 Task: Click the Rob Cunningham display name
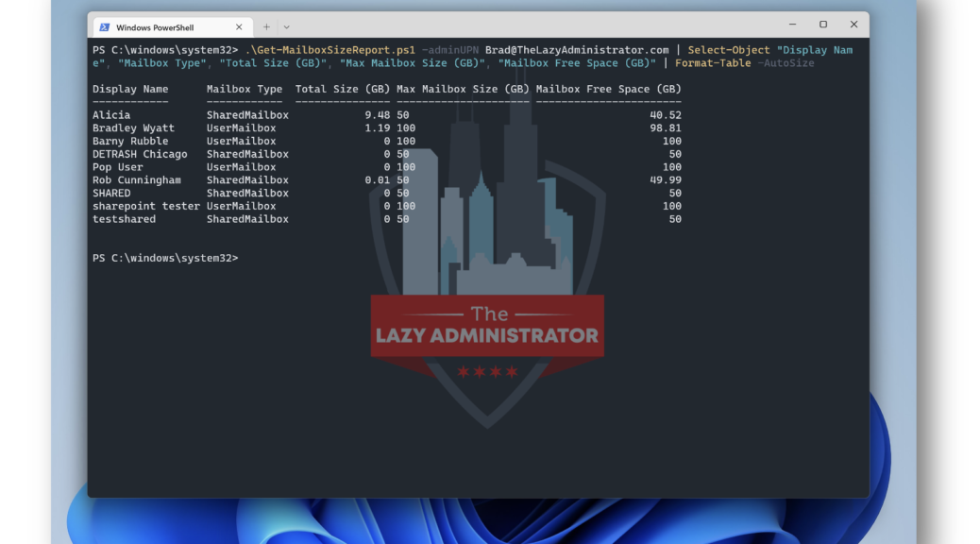[x=136, y=180]
